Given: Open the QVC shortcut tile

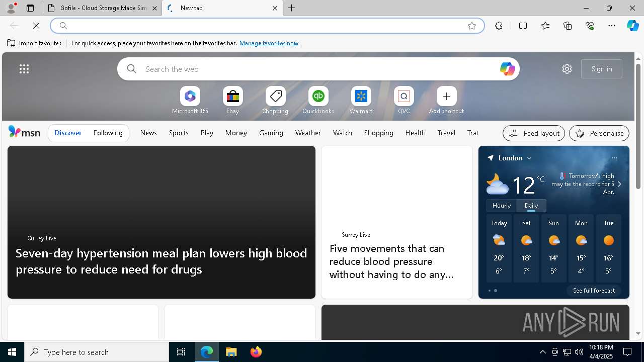Looking at the screenshot, I should [x=404, y=101].
